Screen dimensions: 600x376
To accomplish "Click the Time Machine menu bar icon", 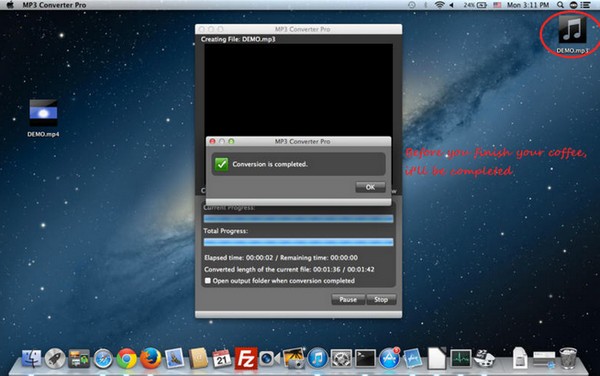I will (412, 5).
